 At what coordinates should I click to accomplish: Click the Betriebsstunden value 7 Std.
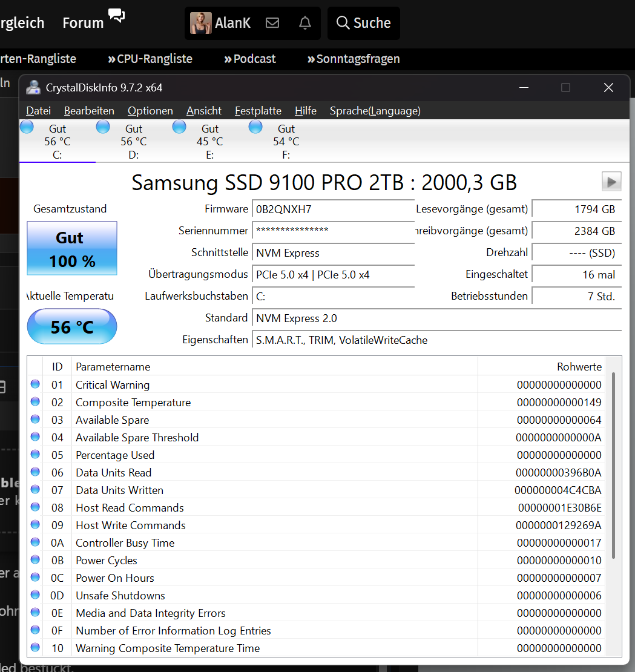[577, 297]
